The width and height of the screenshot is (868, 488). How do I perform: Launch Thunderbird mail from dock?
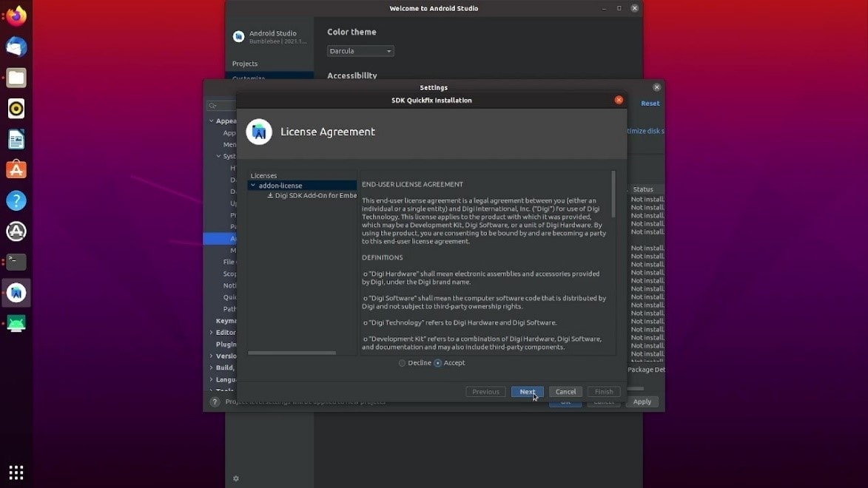tap(16, 47)
